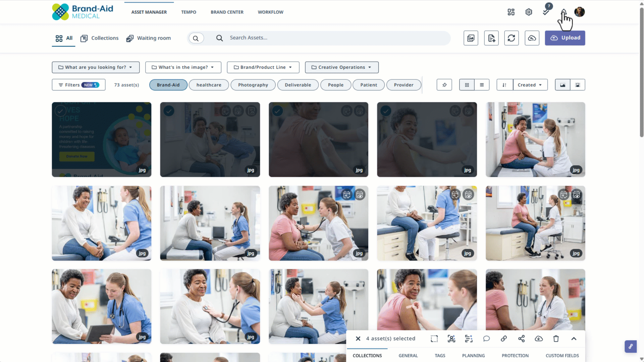644x362 pixels.
Task: Click the select-all dashed square icon
Action: pos(434,339)
